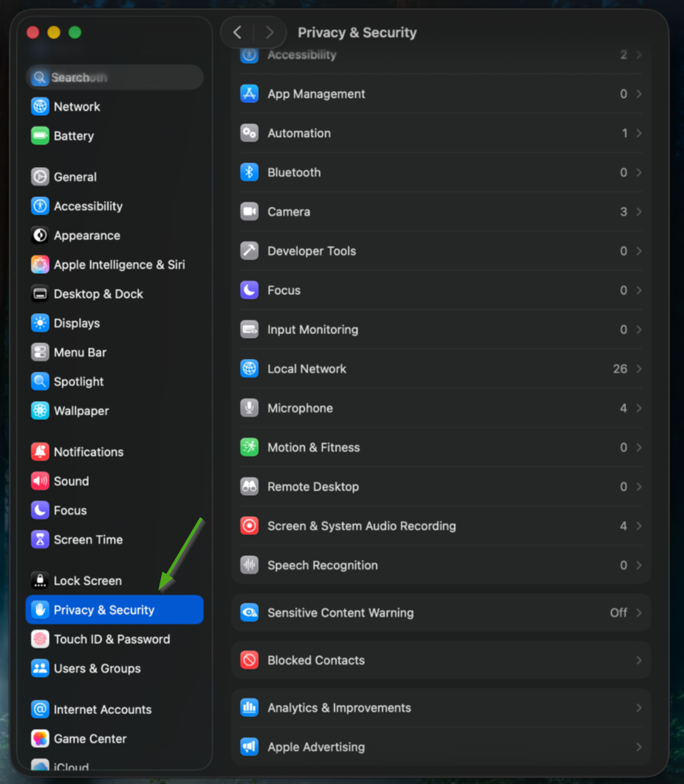Click the Remote Desktop binoculars icon
The image size is (684, 784).
[249, 486]
